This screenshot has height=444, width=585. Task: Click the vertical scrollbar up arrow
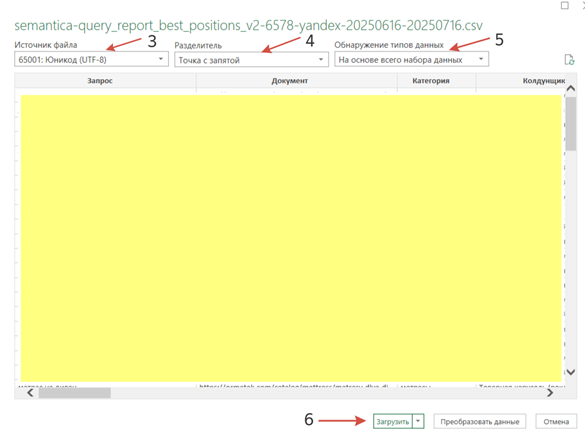pyautogui.click(x=571, y=88)
